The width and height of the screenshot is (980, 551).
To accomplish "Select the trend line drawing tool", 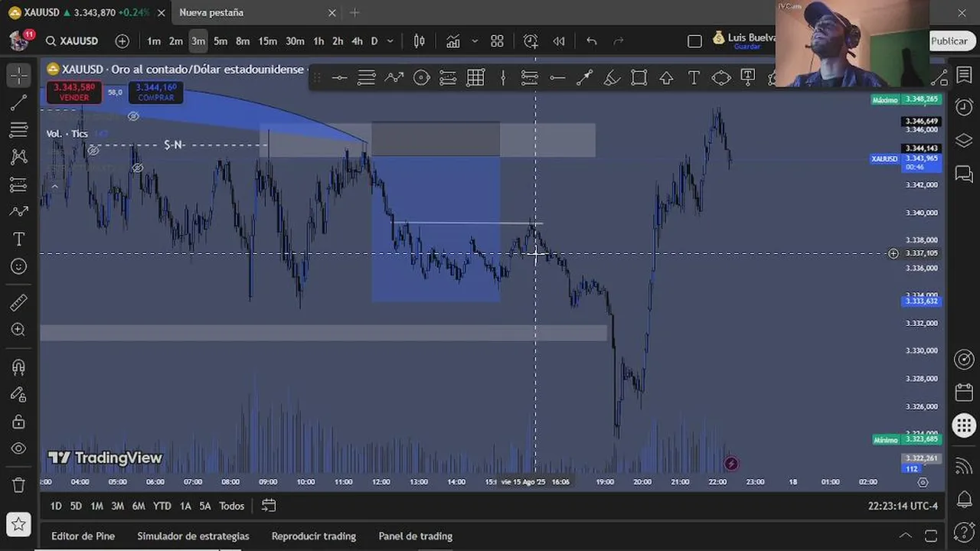I will (x=18, y=103).
